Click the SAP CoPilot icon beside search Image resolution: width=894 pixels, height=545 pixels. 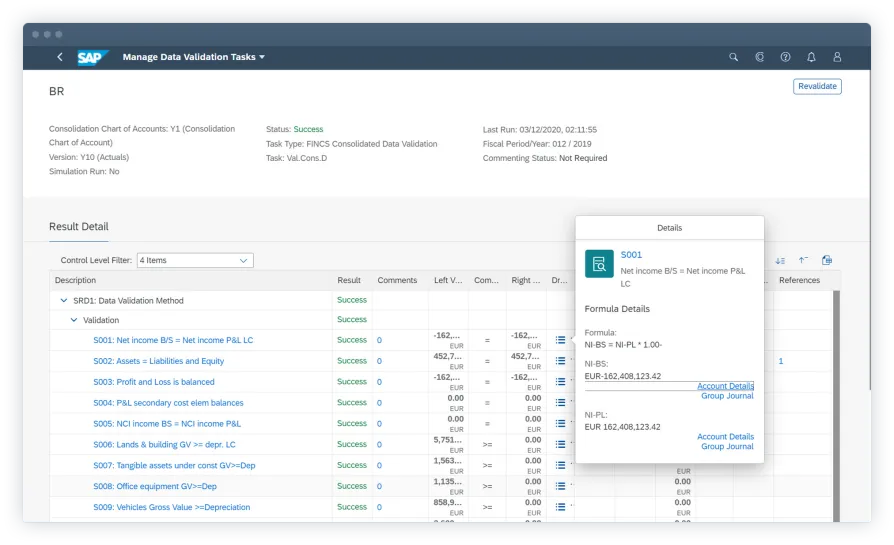tap(759, 58)
